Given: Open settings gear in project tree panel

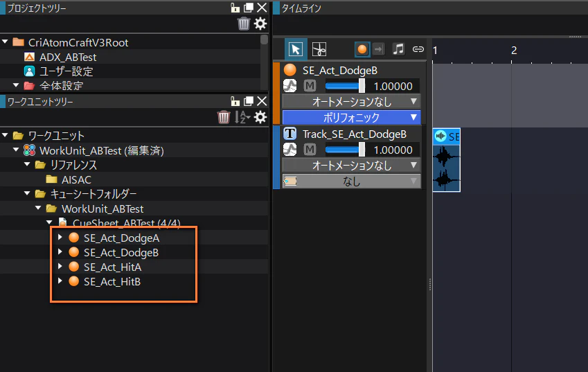Looking at the screenshot, I should tap(260, 24).
